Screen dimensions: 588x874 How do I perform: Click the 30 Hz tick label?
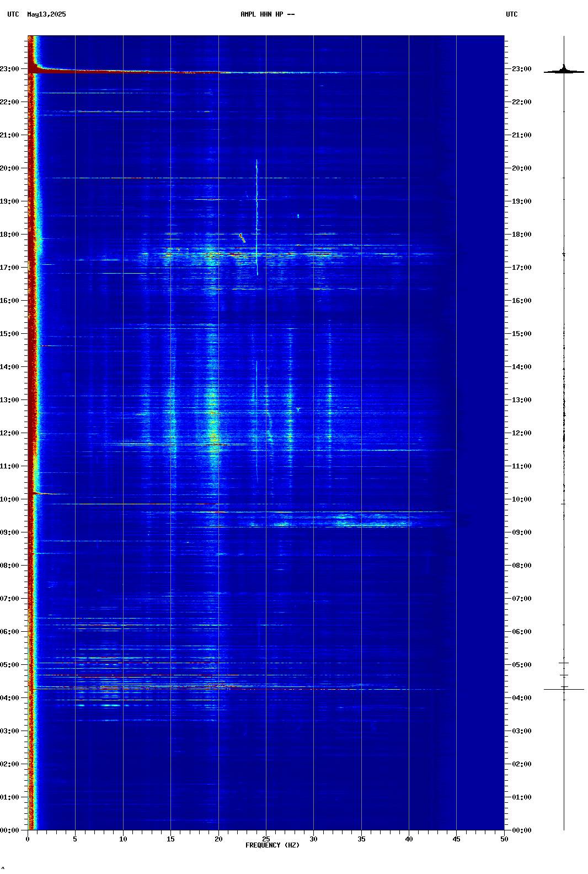click(313, 839)
